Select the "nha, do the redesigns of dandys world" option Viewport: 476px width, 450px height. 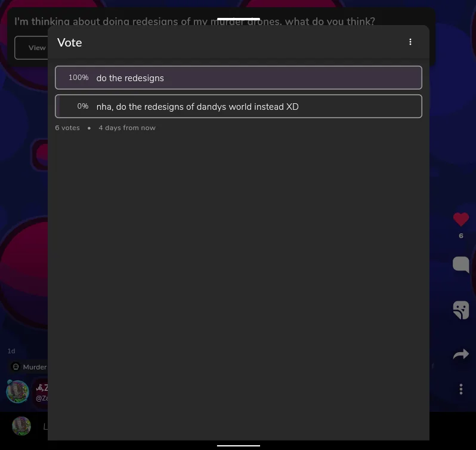click(x=239, y=106)
